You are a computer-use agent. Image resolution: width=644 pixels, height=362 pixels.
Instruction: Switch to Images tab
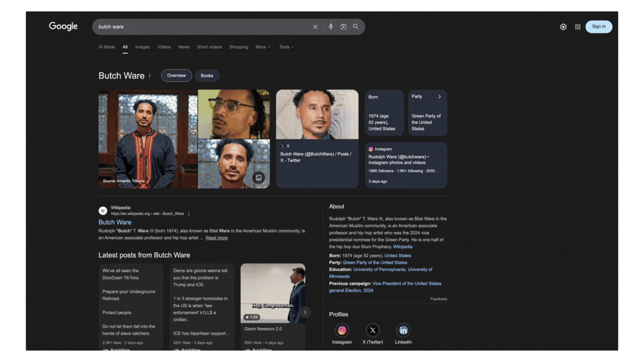(x=143, y=47)
